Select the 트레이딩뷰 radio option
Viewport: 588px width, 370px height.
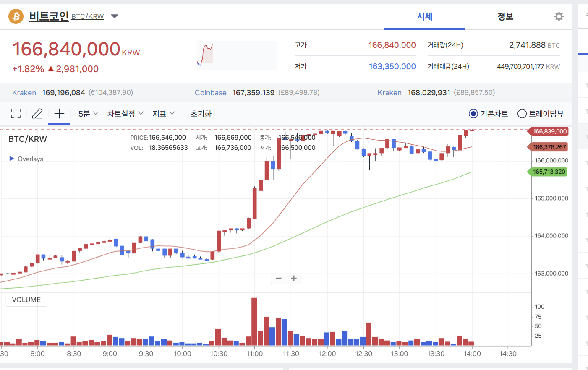click(x=522, y=114)
